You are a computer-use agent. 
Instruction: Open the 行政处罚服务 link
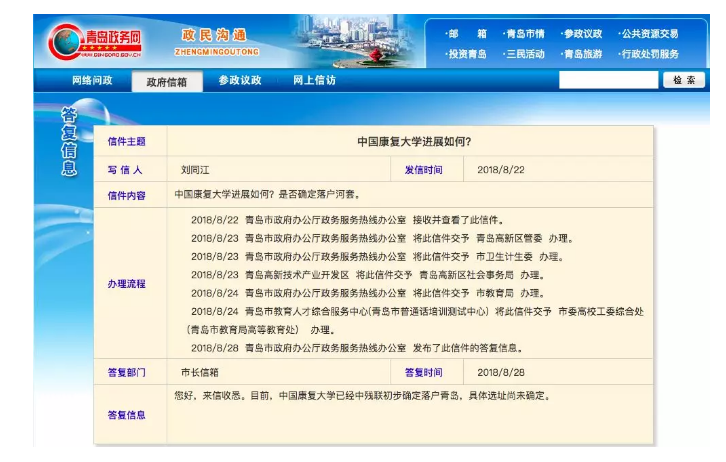coord(649,54)
